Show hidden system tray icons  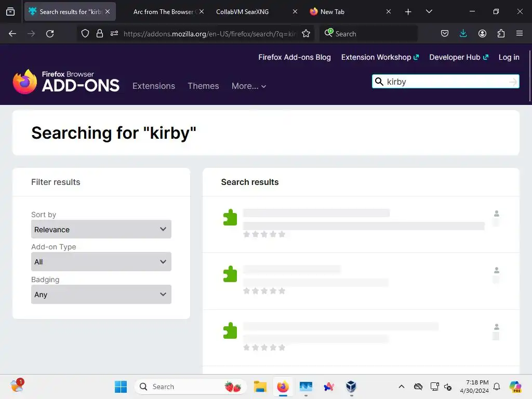pos(402,387)
